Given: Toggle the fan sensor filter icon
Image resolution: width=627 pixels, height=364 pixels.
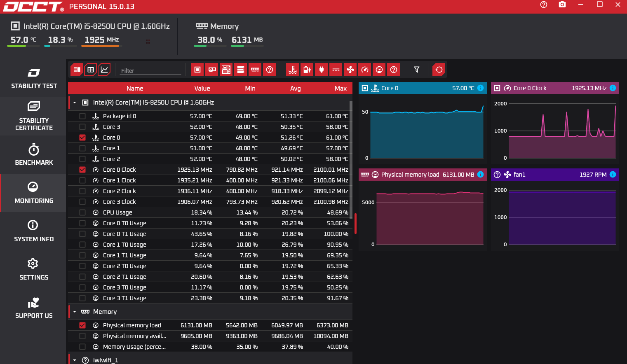Looking at the screenshot, I should 350,70.
